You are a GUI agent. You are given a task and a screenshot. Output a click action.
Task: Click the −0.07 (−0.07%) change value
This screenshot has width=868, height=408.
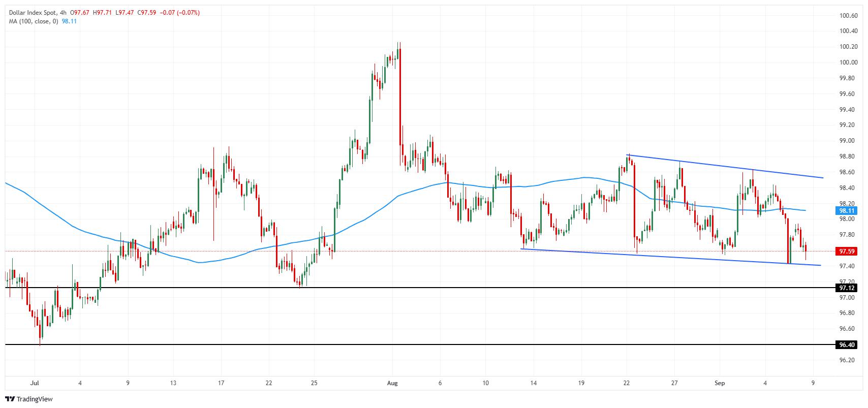[x=179, y=13]
